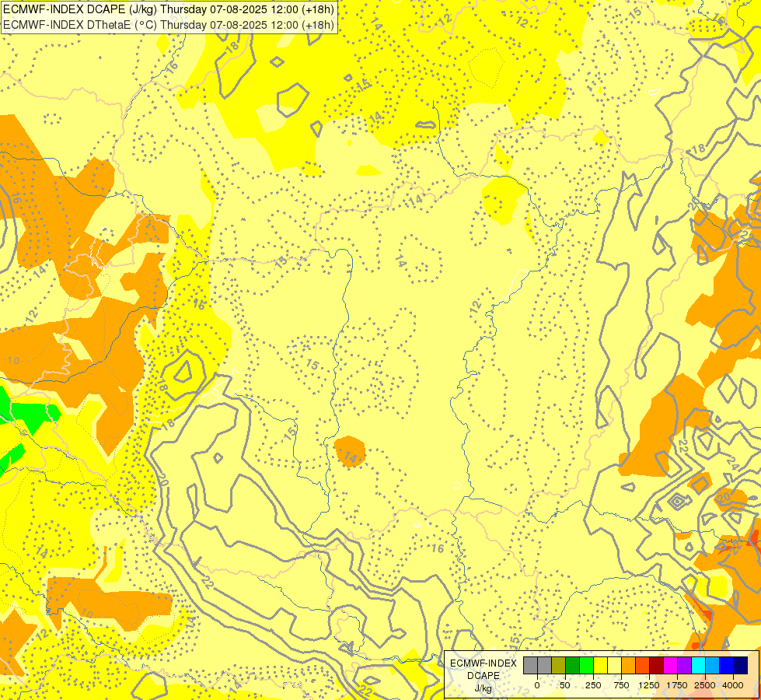Viewport: 761px width, 700px height.
Task: Click the legend tick value '250'
Action: point(593,685)
